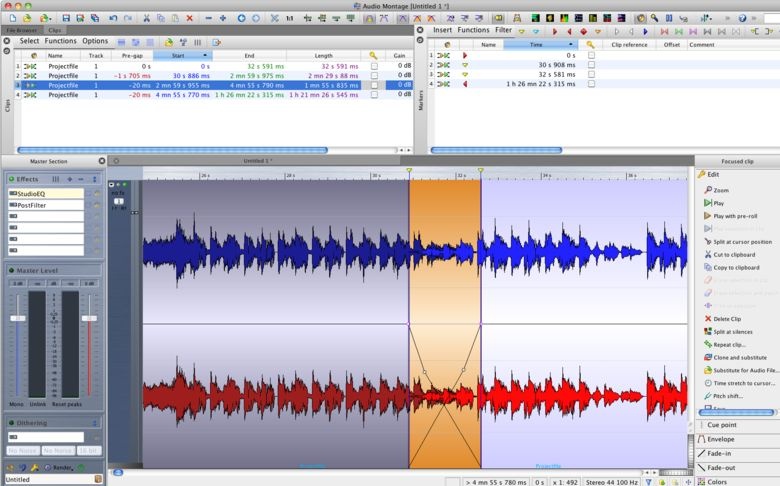Click Pitch shift icon in Edit panel
Screen dimensions: 780x486
click(x=707, y=396)
